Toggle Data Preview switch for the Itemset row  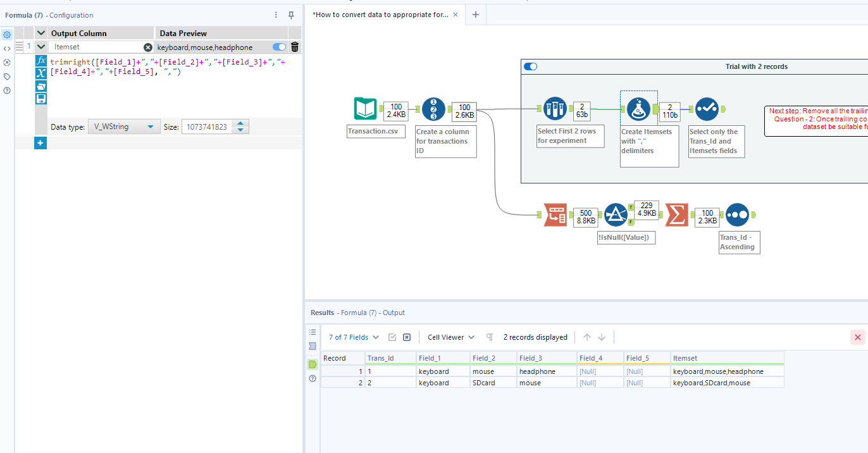(x=278, y=46)
